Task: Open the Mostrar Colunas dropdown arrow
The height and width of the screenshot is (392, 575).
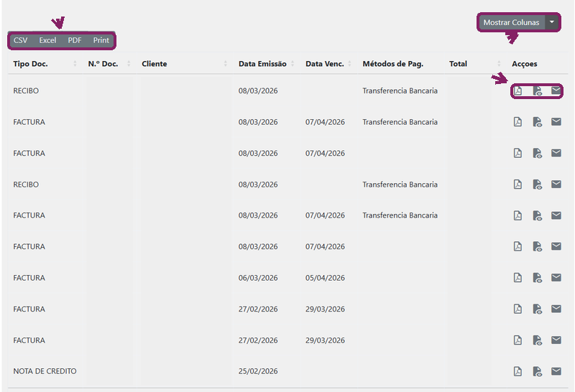Action: tap(551, 22)
